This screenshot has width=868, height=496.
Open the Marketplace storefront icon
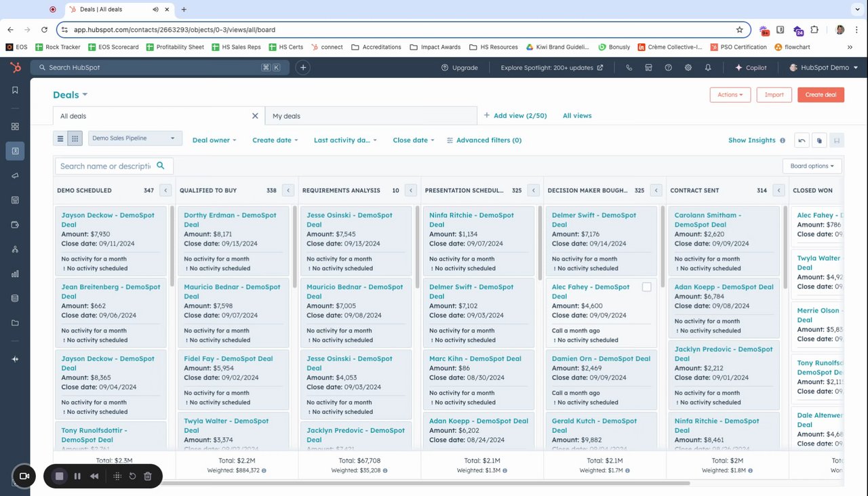point(649,68)
